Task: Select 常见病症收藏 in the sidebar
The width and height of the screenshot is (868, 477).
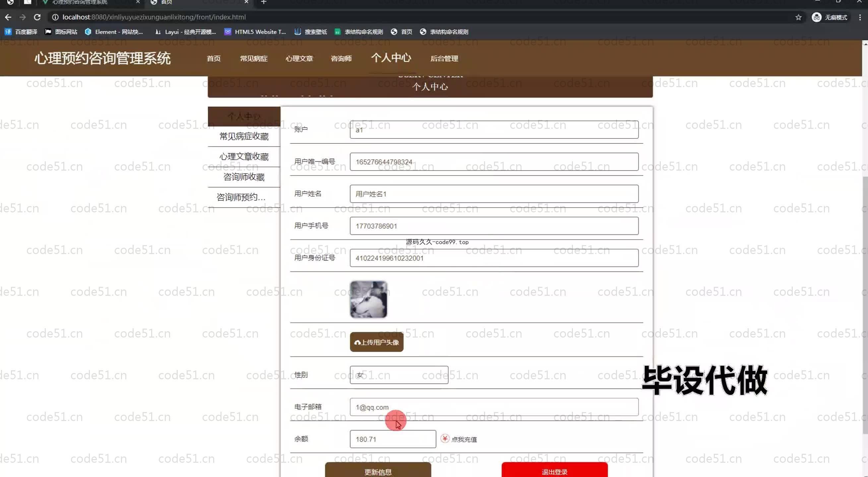Action: tap(244, 136)
